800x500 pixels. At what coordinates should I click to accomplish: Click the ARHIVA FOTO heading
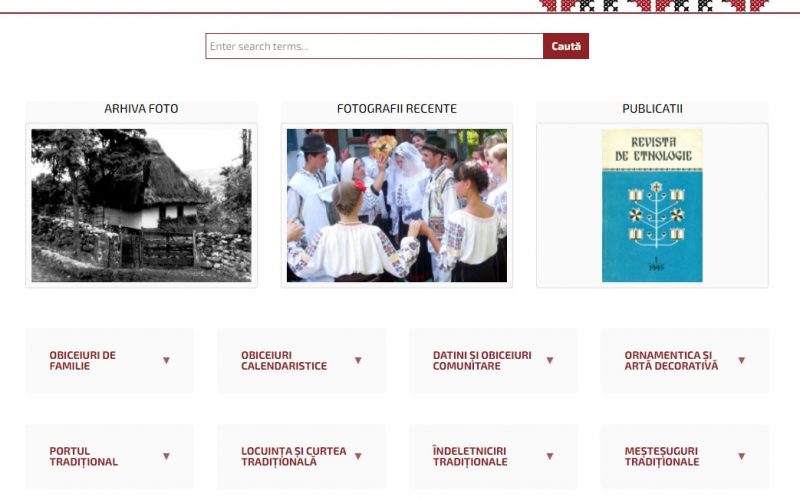coord(141,109)
